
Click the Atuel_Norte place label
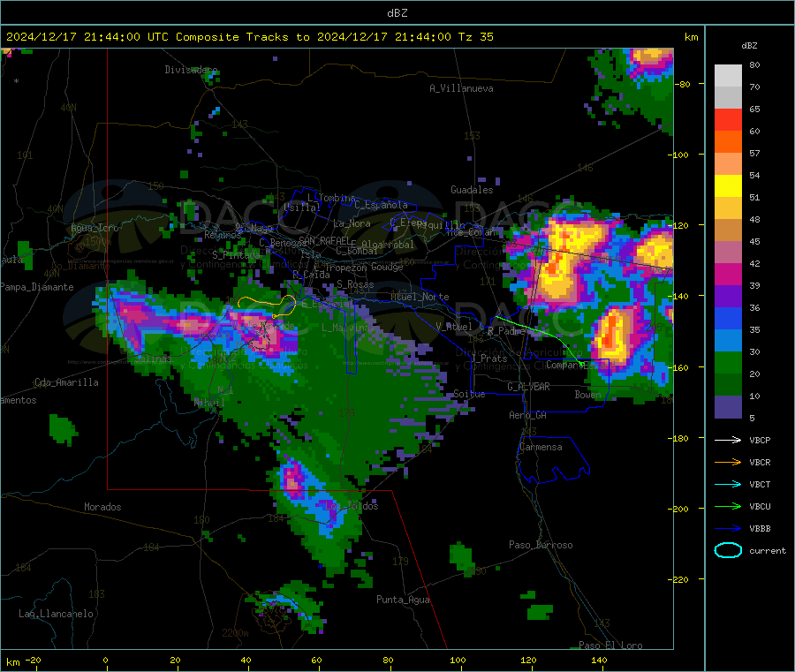pos(420,297)
